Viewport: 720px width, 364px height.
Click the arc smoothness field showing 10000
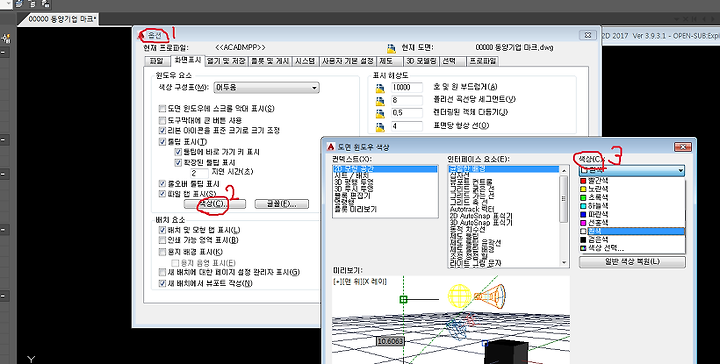(406, 87)
